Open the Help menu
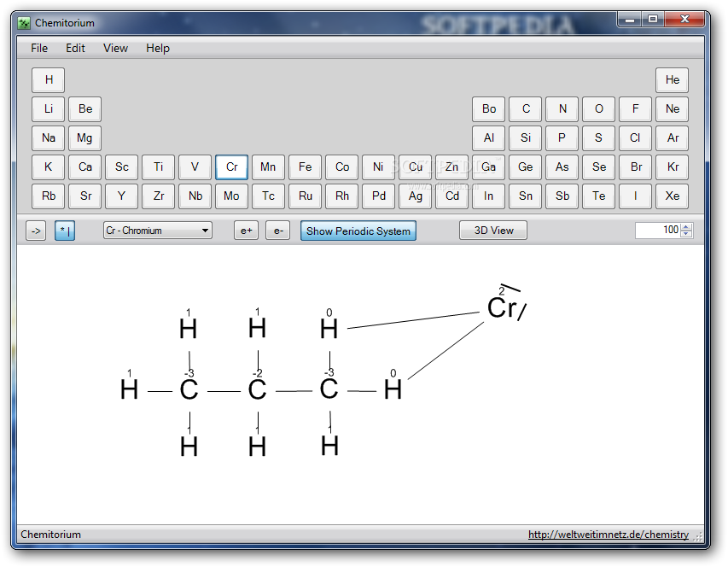 [158, 49]
